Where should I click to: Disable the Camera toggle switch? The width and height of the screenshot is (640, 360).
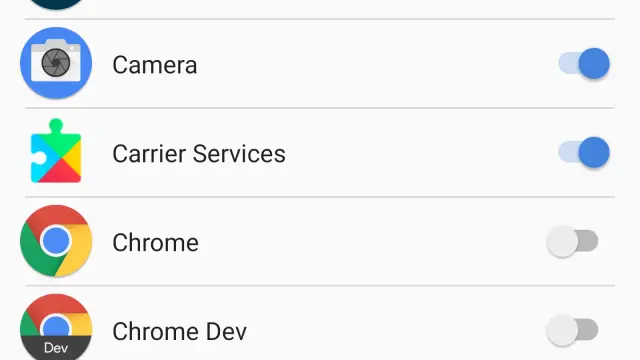584,63
